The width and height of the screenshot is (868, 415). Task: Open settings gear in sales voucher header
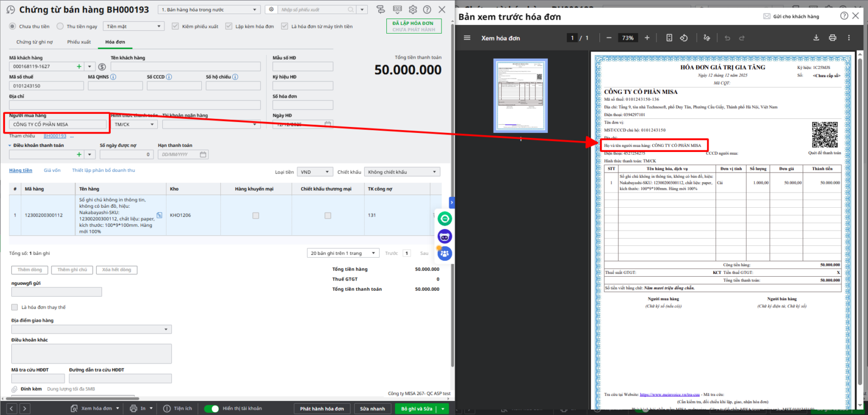(x=413, y=10)
